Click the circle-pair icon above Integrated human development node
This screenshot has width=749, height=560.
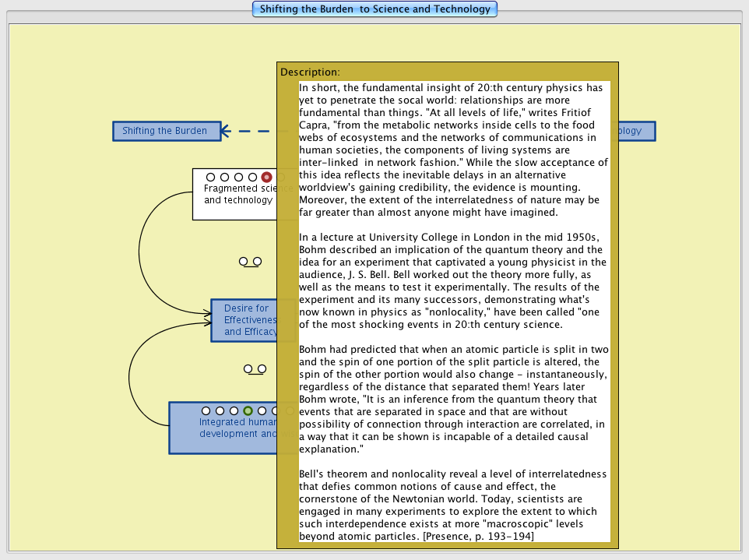click(254, 368)
